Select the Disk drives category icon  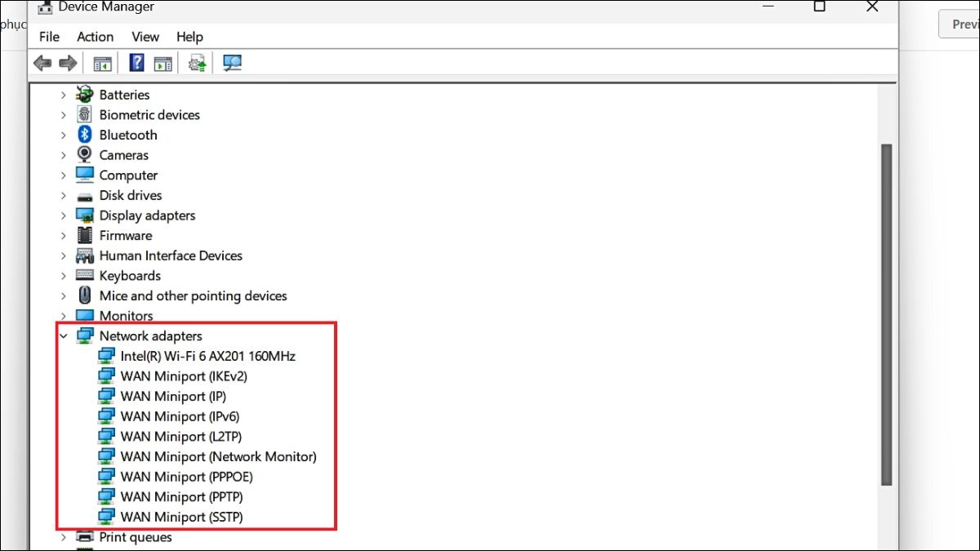point(85,196)
